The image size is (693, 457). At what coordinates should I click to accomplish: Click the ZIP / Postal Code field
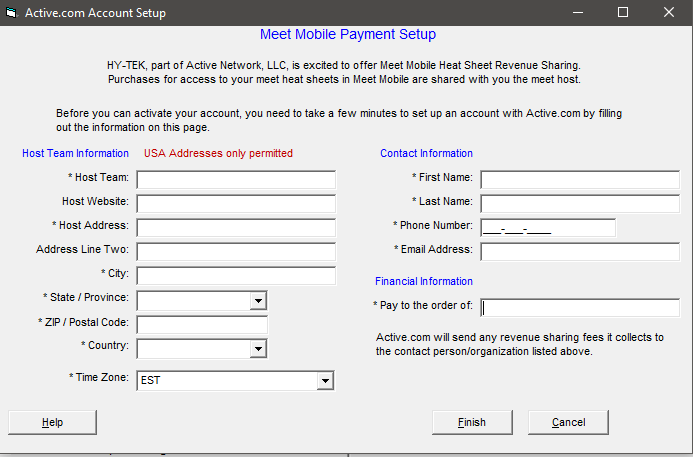pos(202,325)
